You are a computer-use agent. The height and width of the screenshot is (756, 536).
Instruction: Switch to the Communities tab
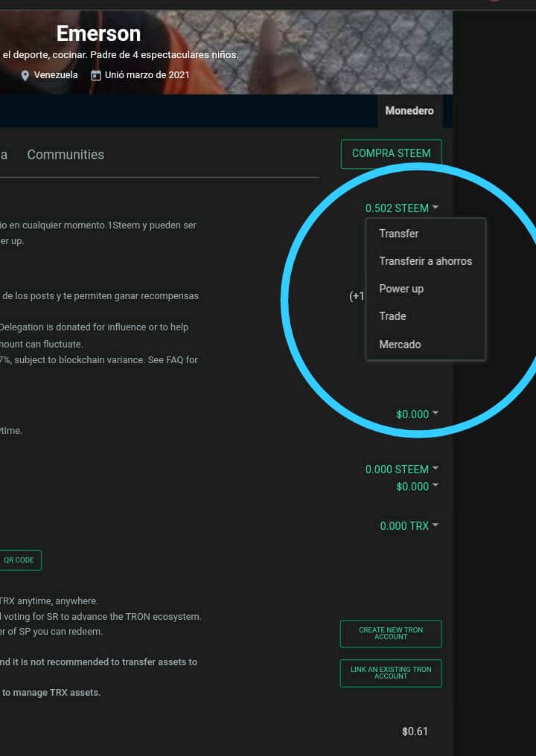pyautogui.click(x=66, y=155)
